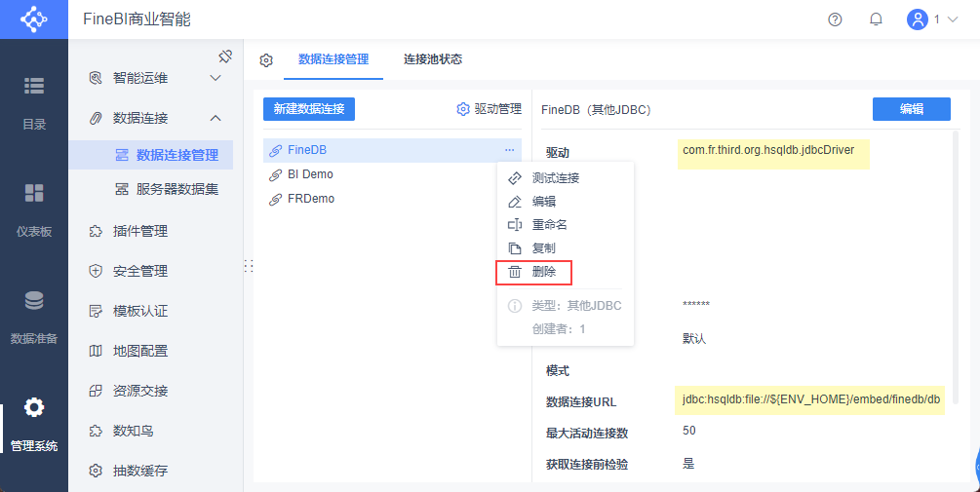
Task: Open the 智能运维 menu item
Action: point(140,78)
